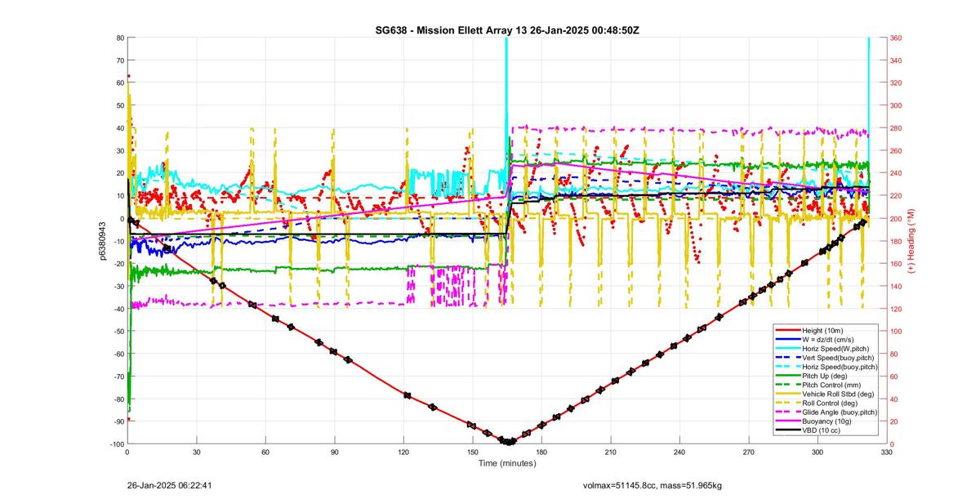
Task: Click the 'Time (minutes)' x-axis label
Action: pos(507,463)
